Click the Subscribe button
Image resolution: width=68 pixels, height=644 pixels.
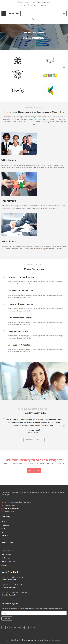[x=7, y=618]
